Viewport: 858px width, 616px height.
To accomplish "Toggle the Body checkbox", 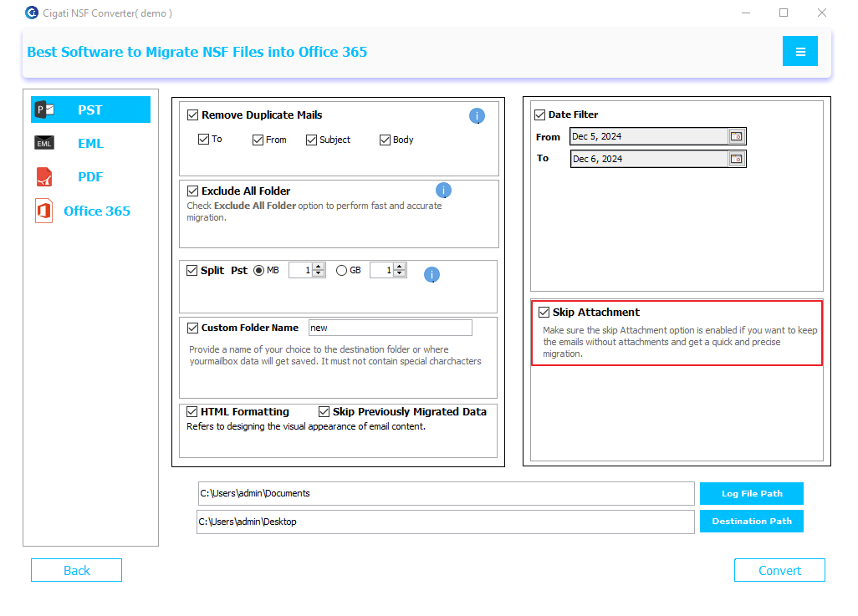I will coord(385,140).
